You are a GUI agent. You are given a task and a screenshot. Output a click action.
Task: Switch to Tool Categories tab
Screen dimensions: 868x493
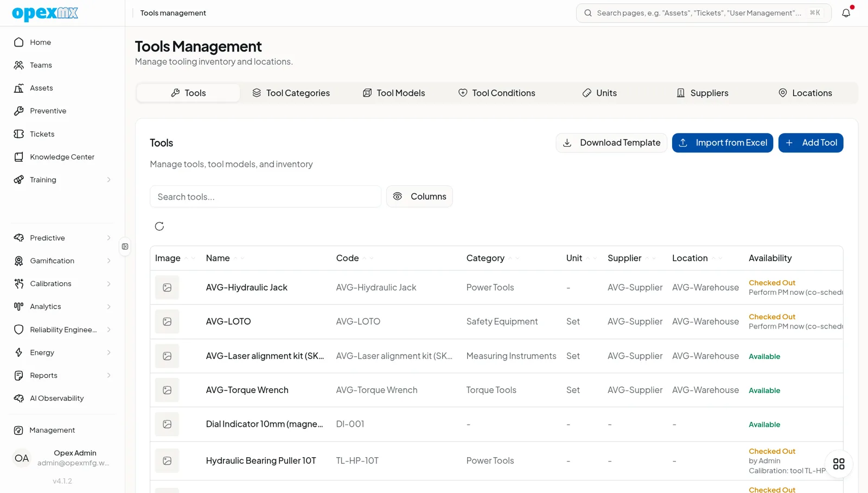[291, 93]
